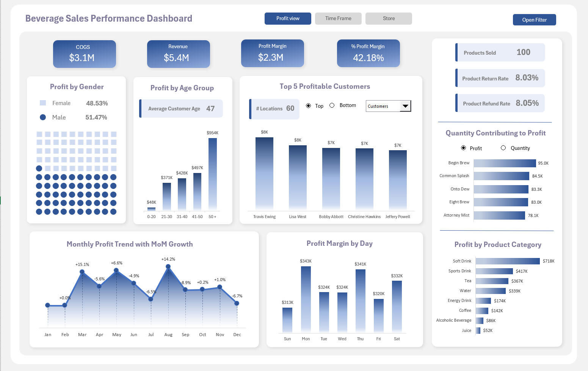
Task: Click the Mon bar in Profit Margin by Day
Action: click(x=306, y=299)
